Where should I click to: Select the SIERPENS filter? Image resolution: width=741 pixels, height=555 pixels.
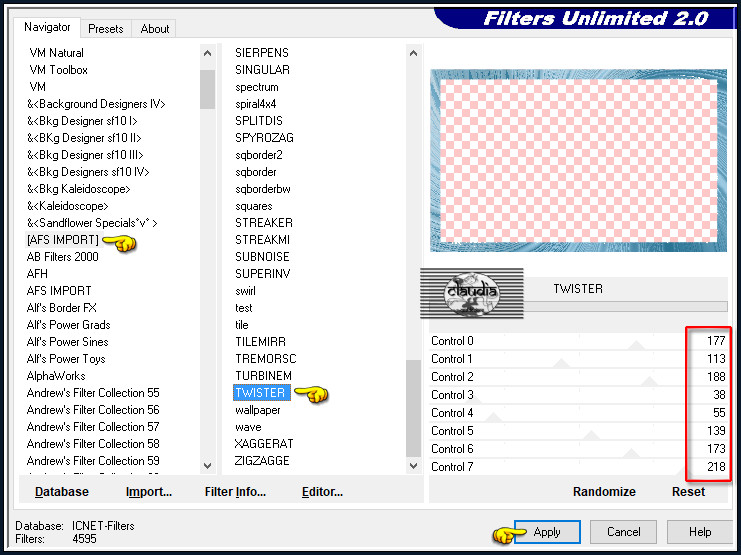click(262, 52)
